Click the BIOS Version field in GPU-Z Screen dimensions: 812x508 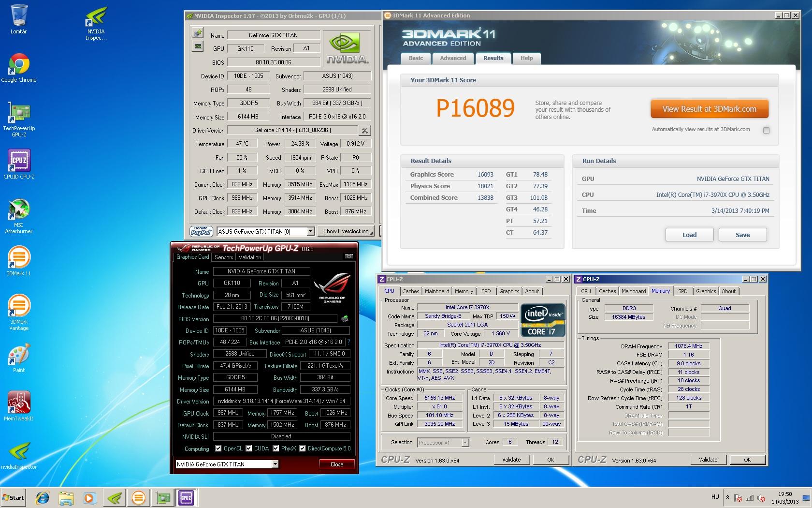[x=275, y=318]
